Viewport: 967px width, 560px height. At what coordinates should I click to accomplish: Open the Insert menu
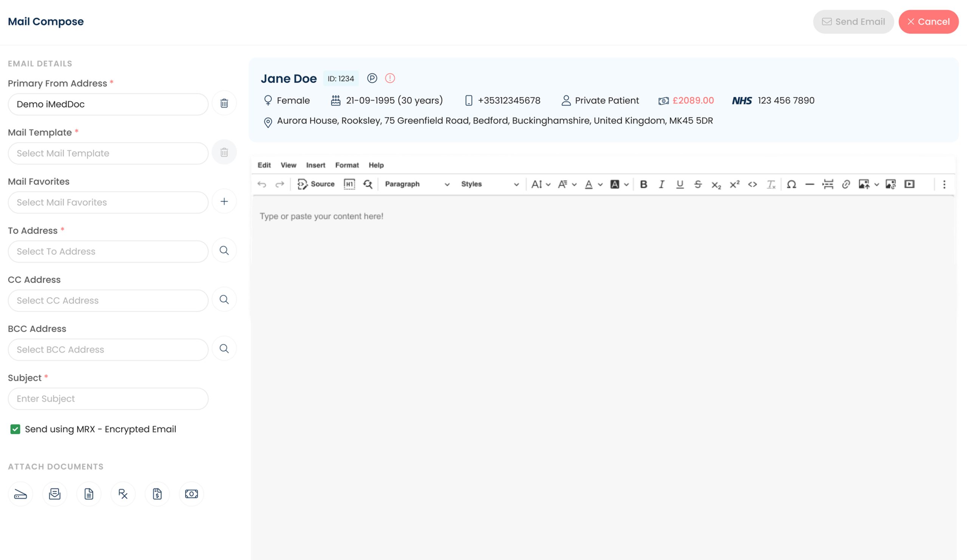pyautogui.click(x=315, y=165)
